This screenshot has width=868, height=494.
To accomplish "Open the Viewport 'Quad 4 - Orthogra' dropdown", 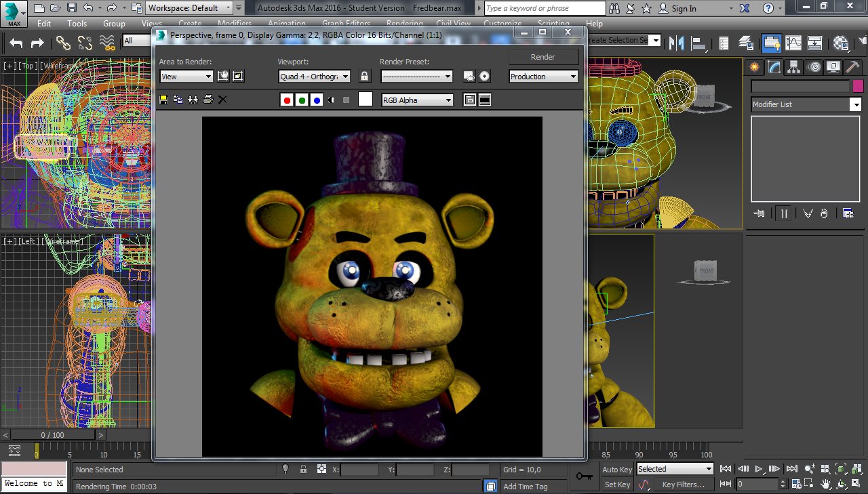I will point(315,77).
